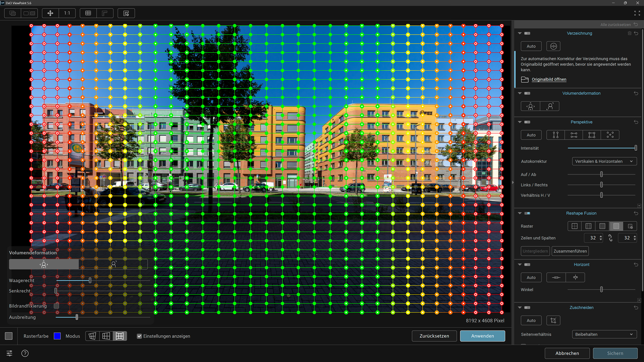Click the Zuschneiden crop tool icon
Screen dimensions: 644x362
tap(553, 321)
